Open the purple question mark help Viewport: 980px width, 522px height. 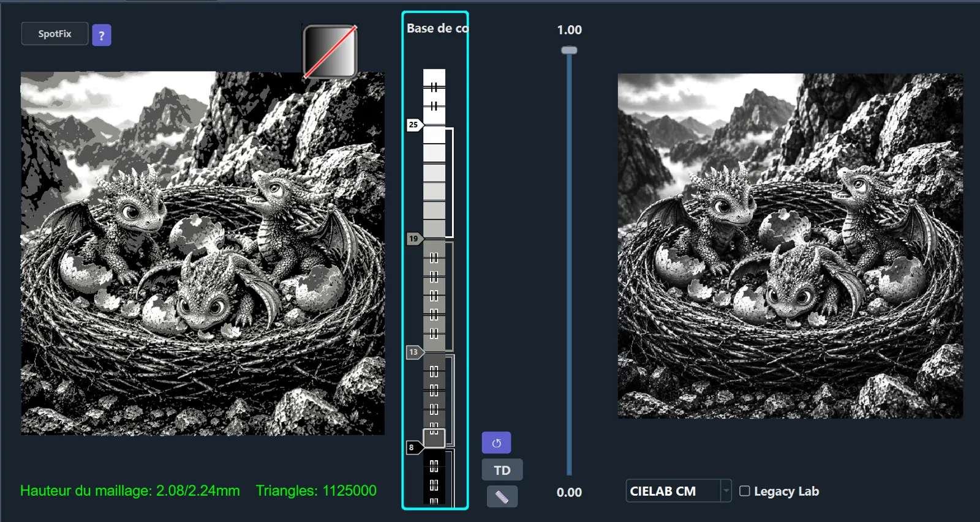[x=102, y=35]
